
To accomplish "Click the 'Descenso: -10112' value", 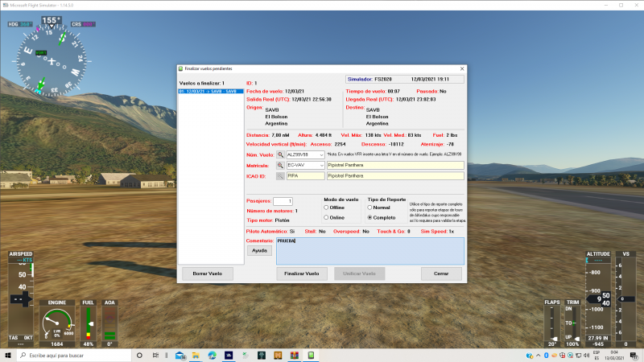I will coord(382,145).
